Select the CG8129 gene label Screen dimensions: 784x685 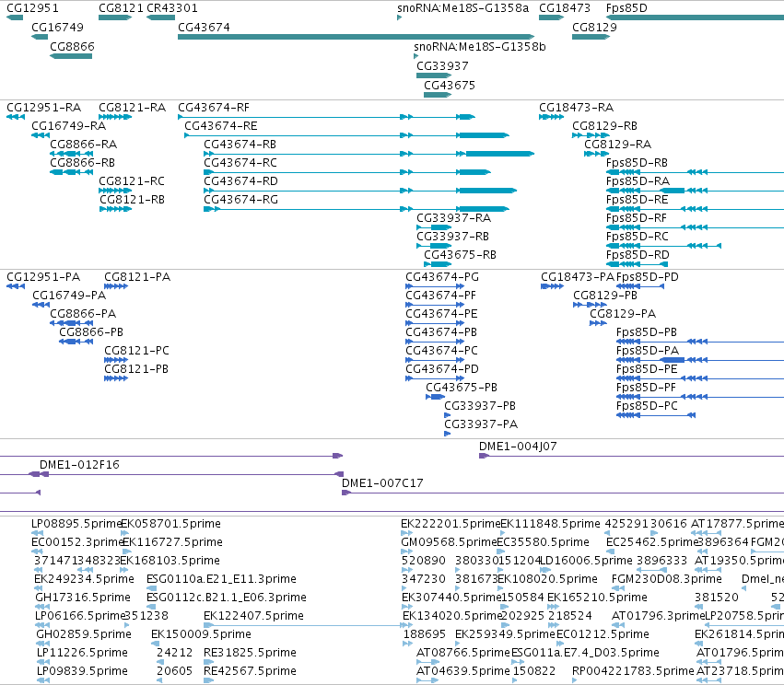[x=594, y=27]
